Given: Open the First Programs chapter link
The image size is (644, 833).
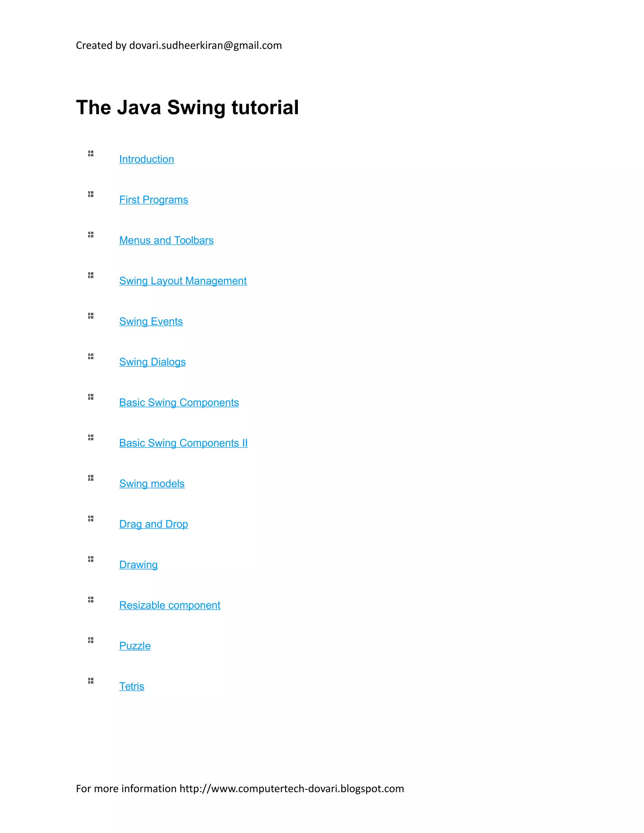Looking at the screenshot, I should point(153,200).
